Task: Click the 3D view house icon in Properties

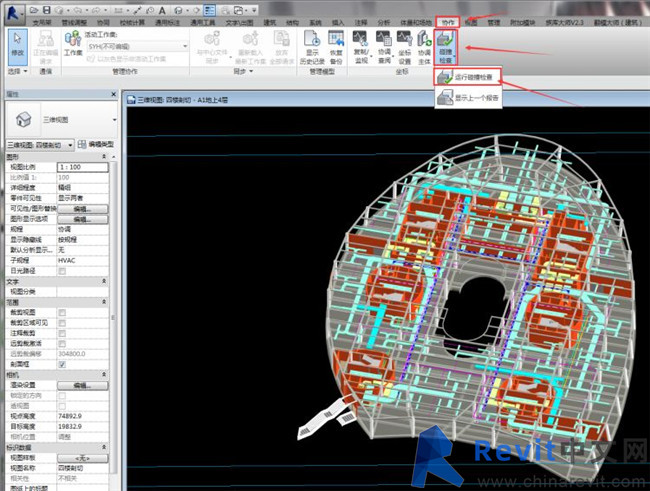Action: tap(24, 119)
